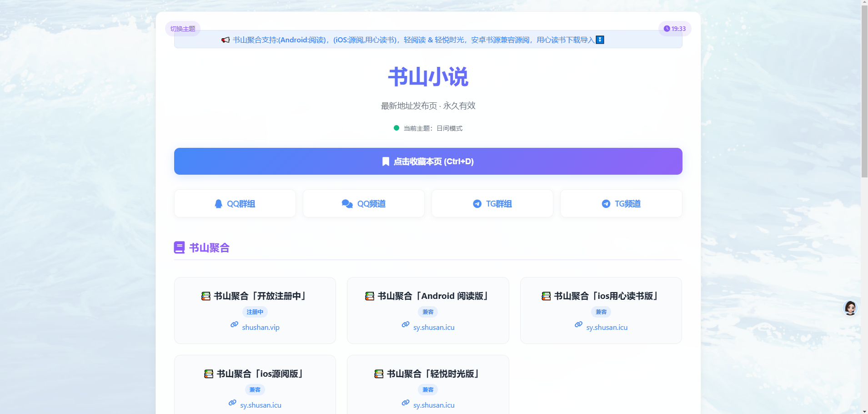Click the chain icon on the ios源阅版 card
Screen dimensions: 868x414
pyautogui.click(x=232, y=403)
